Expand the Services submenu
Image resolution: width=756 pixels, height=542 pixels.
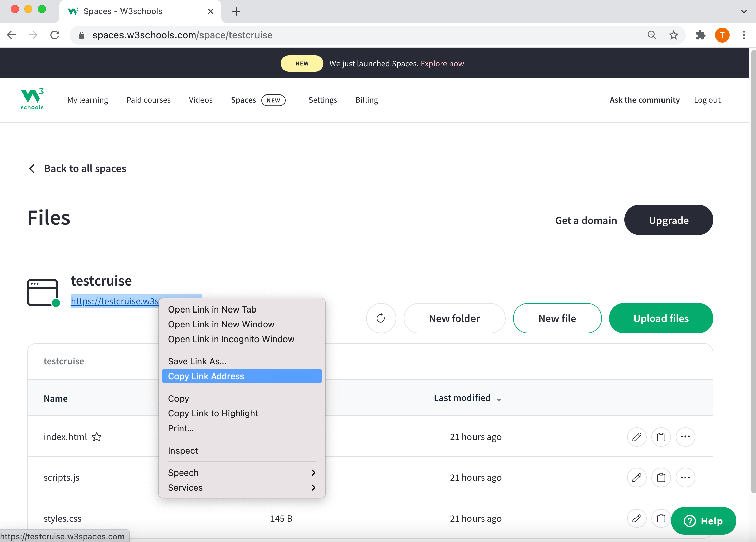point(242,487)
